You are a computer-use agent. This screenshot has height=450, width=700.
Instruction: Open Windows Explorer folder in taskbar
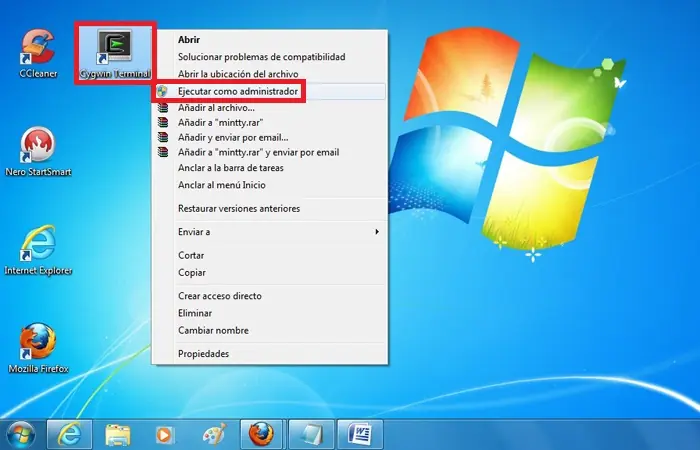(x=118, y=435)
